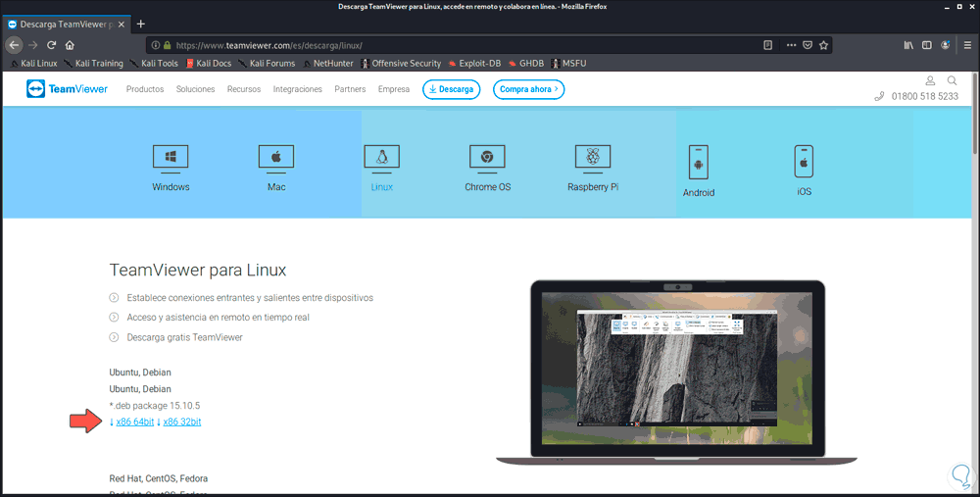The image size is (980, 497).
Task: Bookmark this page with the star icon
Action: [x=824, y=45]
